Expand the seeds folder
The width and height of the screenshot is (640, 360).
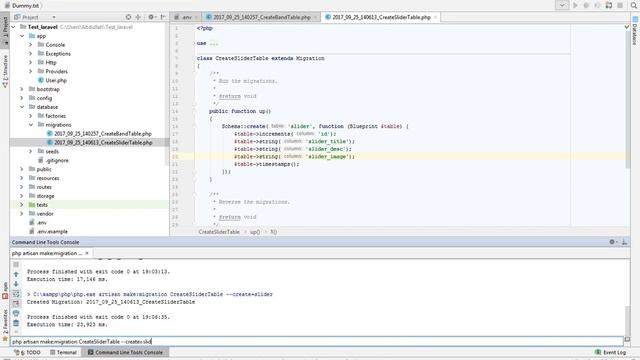tap(31, 151)
